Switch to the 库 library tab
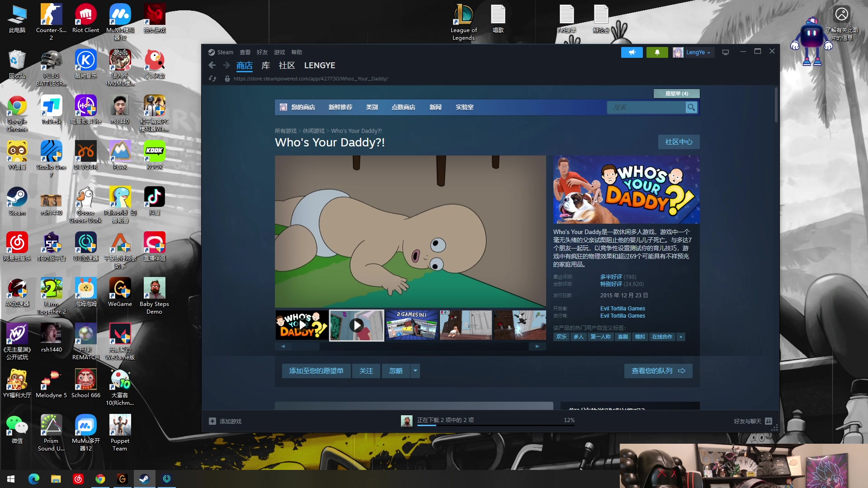The width and height of the screenshot is (868, 488). [266, 66]
